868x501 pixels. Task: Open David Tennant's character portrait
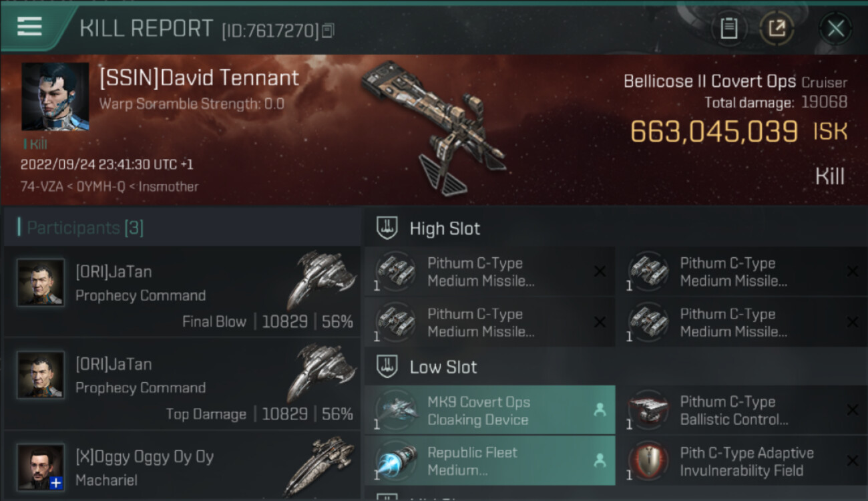[x=55, y=97]
